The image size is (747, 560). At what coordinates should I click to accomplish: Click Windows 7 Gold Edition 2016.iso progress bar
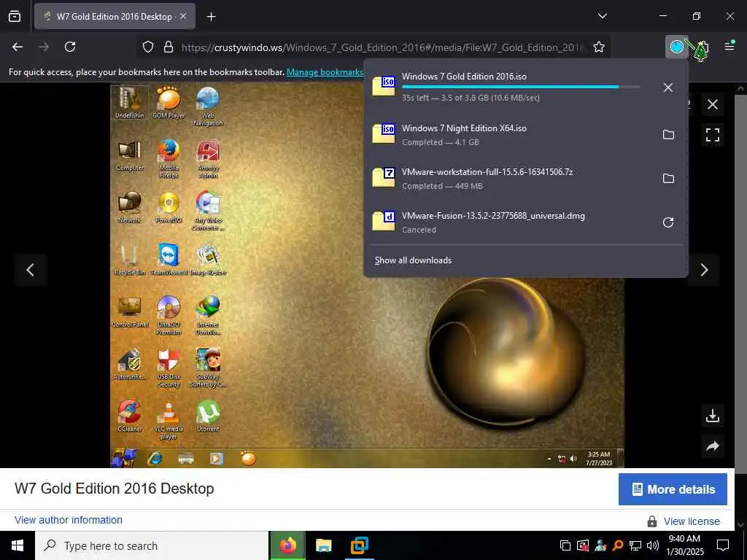click(521, 87)
